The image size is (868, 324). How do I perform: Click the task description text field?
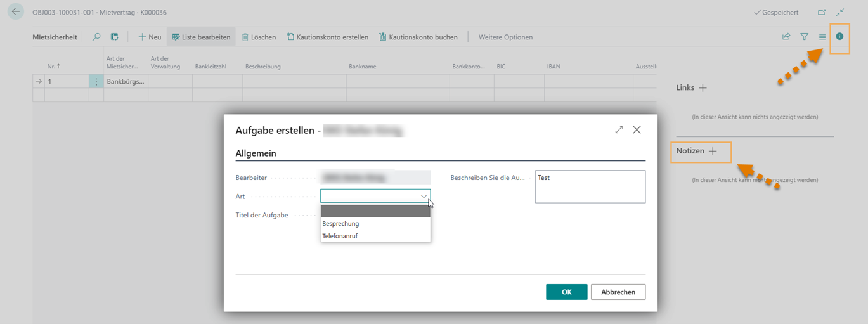(590, 186)
